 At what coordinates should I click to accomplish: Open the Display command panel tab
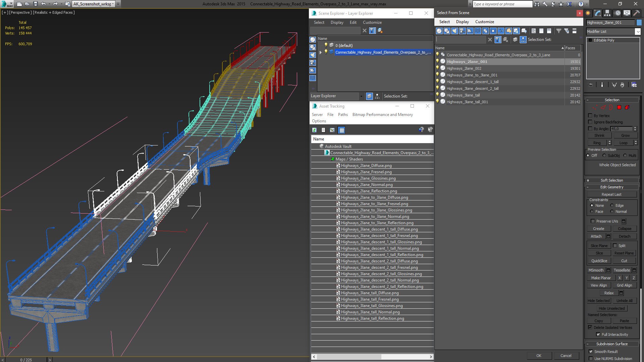point(627,13)
